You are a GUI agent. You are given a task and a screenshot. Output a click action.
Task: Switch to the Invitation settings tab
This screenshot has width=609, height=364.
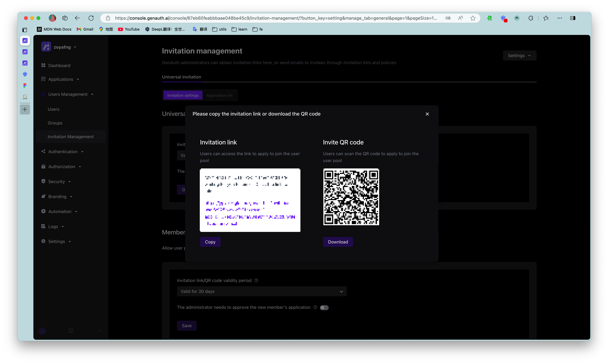[183, 95]
